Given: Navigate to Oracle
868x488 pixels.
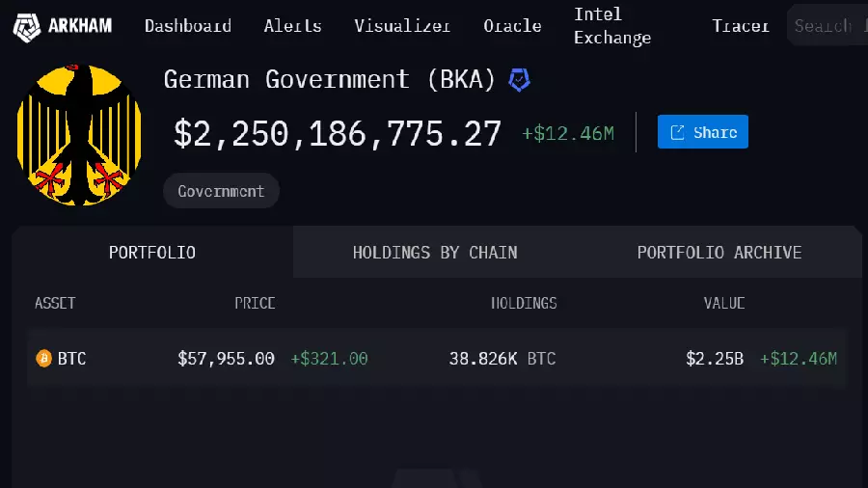Looking at the screenshot, I should [512, 26].
